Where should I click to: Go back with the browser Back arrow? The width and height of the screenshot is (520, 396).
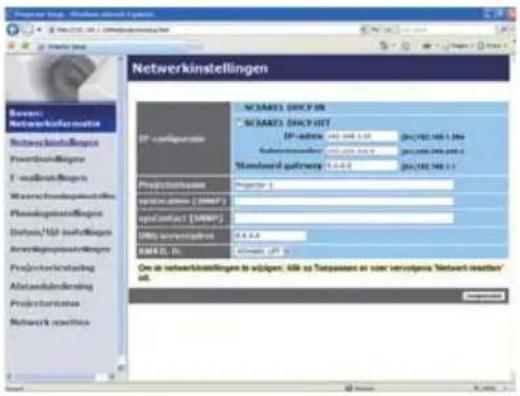[13, 30]
